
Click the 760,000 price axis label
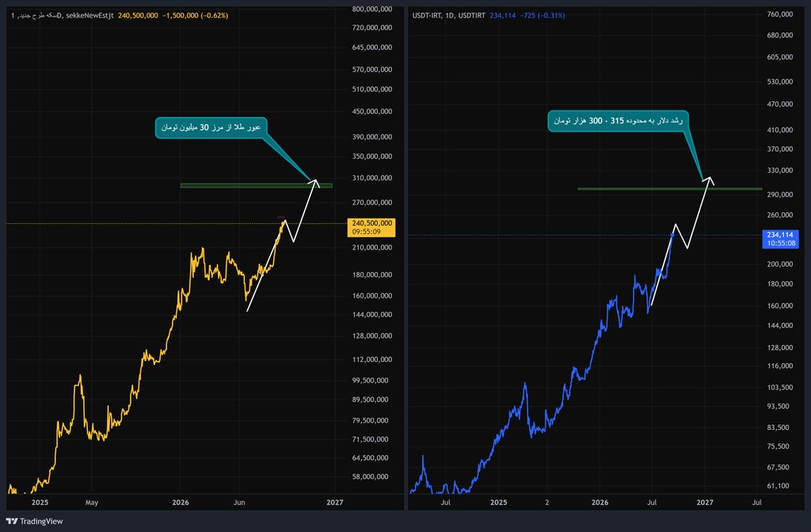[x=780, y=14]
